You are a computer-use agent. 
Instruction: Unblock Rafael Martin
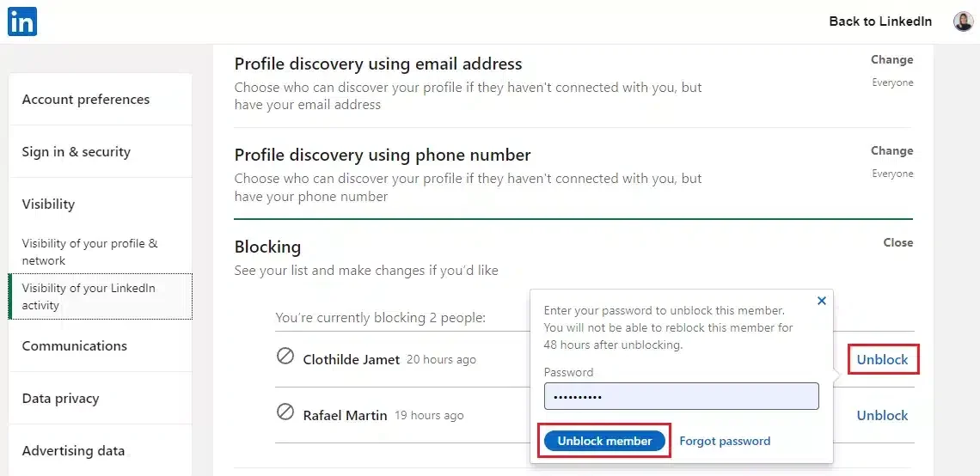[x=883, y=415]
